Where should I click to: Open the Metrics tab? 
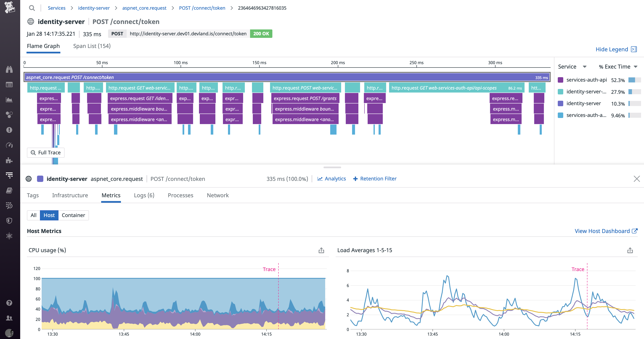(111, 195)
